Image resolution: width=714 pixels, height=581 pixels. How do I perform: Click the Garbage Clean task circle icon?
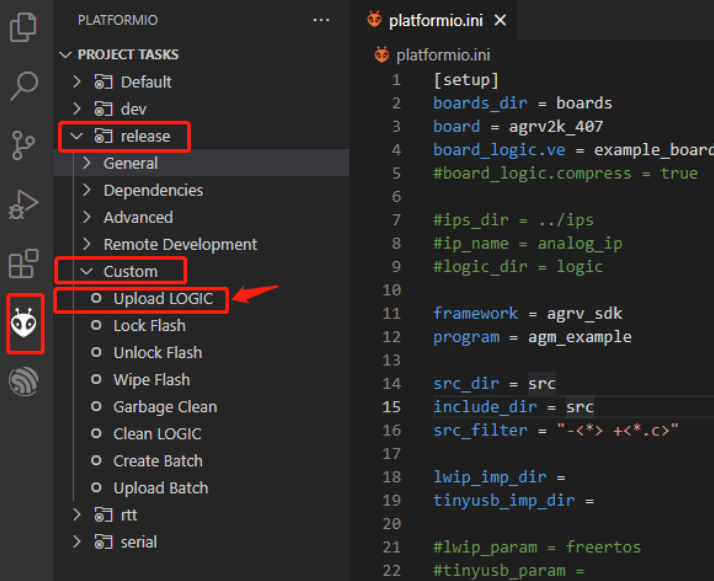(96, 407)
